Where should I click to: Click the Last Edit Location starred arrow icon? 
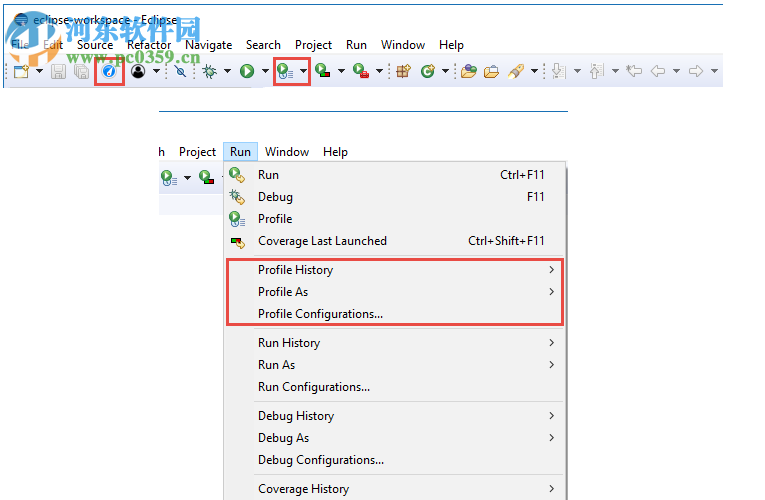[x=634, y=71]
